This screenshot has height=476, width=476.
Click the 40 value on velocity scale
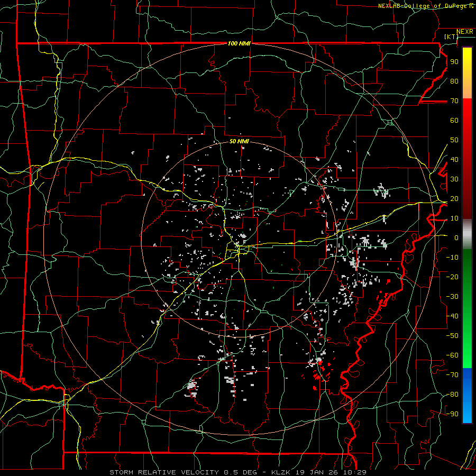click(454, 159)
